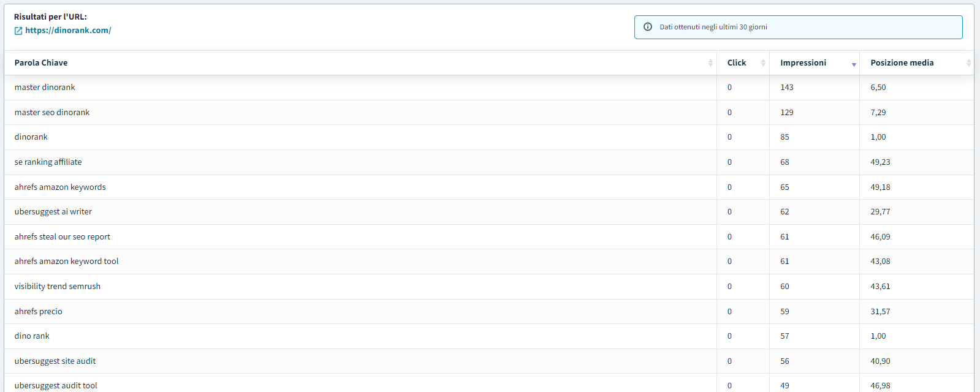This screenshot has height=392, width=980.
Task: Select the 'master seo dinorank' keyword
Action: click(52, 113)
